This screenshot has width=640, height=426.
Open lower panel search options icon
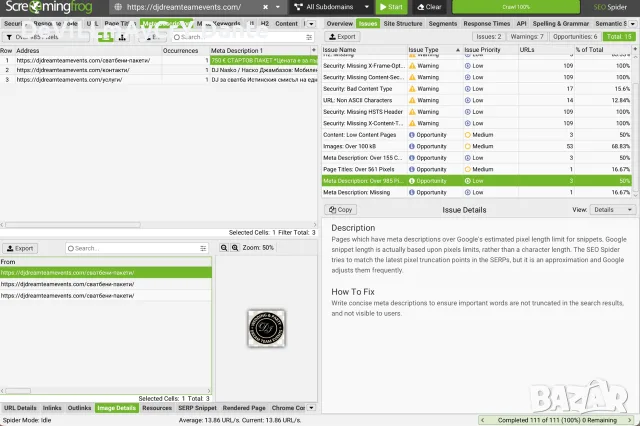pyautogui.click(x=203, y=248)
